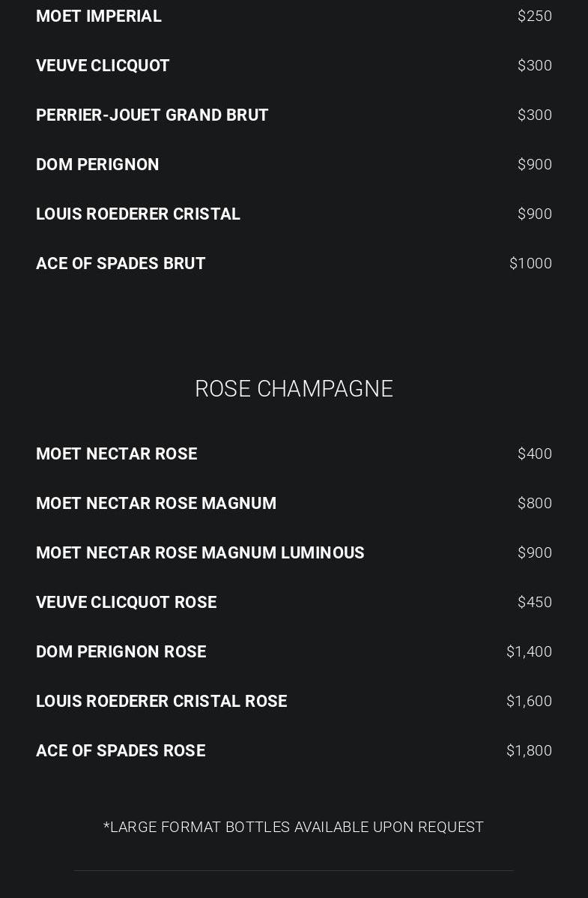Image resolution: width=588 pixels, height=898 pixels.
Task: Click the $450 Veuve Clicquot Rose price
Action: point(534,603)
